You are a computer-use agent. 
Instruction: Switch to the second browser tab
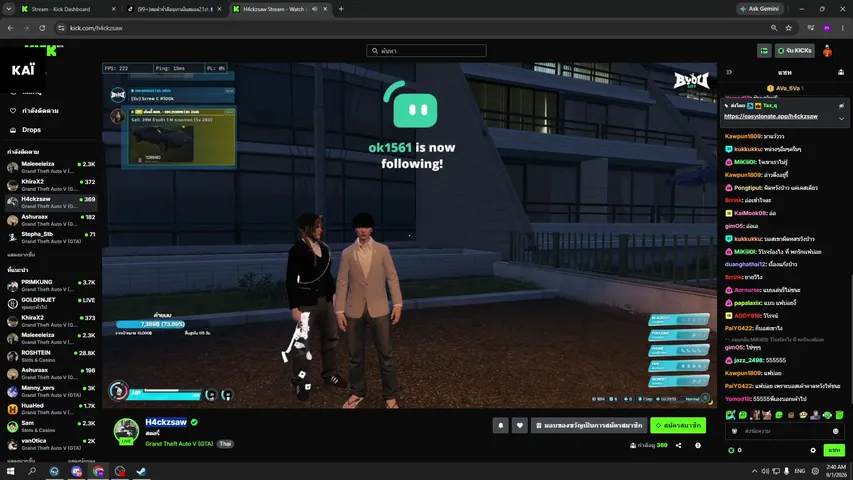point(174,9)
